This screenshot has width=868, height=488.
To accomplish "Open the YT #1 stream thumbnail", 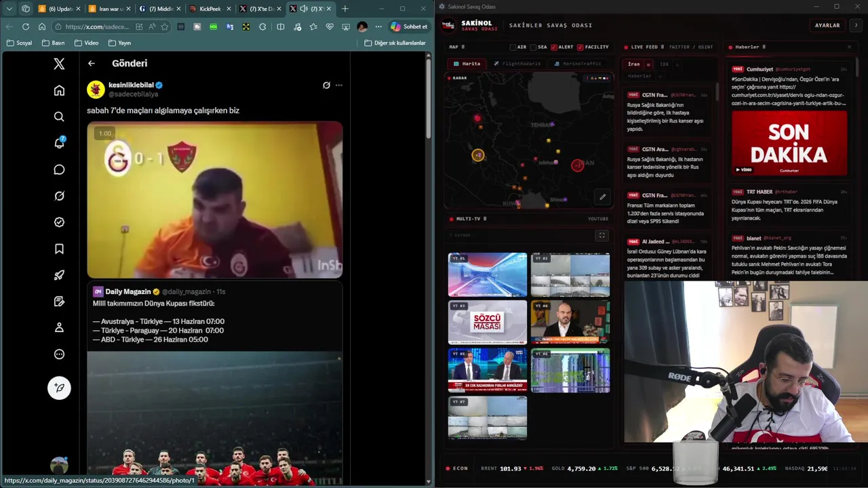I will pos(488,274).
